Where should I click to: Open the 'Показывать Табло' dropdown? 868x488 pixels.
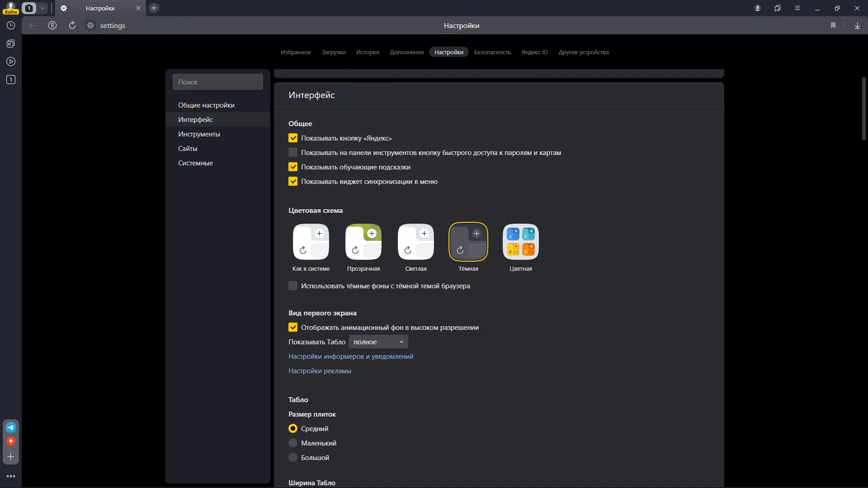tap(378, 342)
